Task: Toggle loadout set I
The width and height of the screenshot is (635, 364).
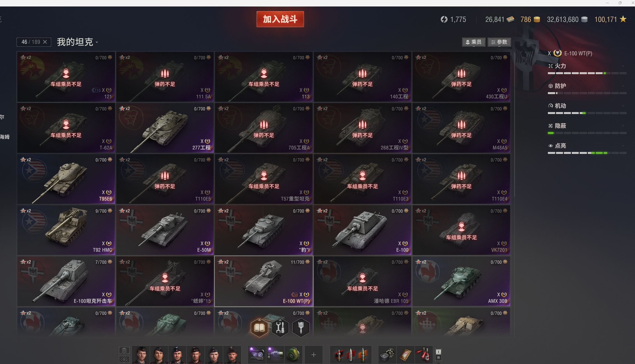Action: coord(439,352)
